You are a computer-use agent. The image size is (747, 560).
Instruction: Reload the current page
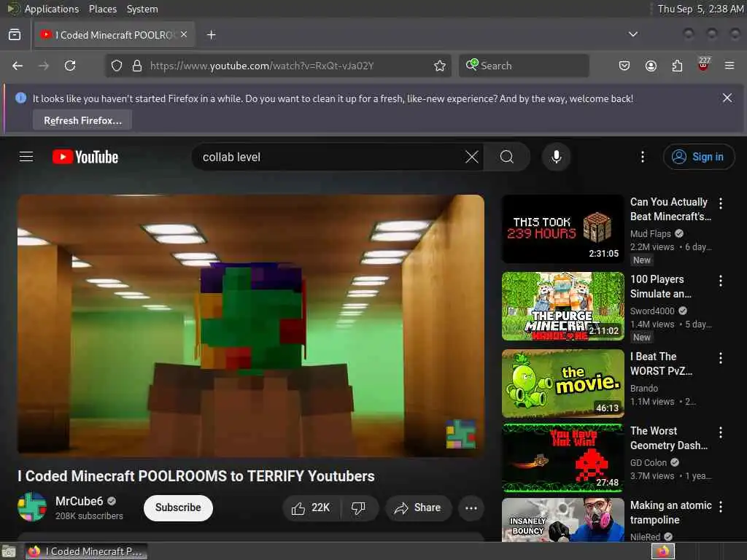coord(70,66)
